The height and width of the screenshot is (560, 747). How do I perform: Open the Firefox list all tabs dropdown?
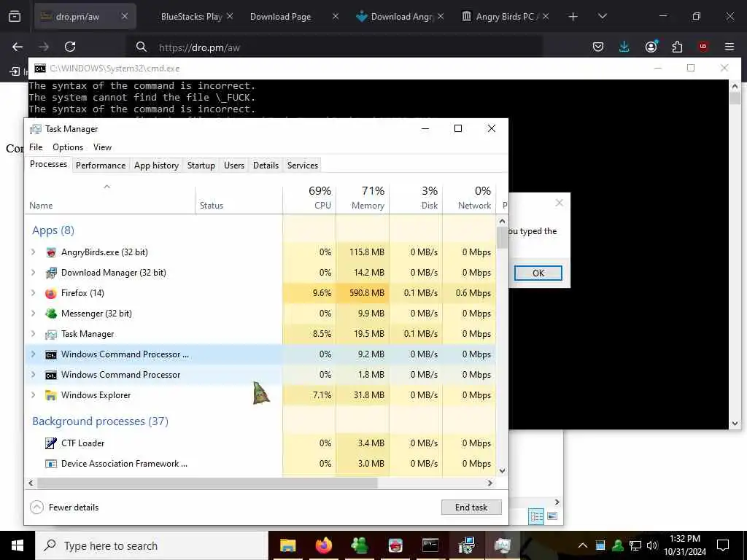click(602, 17)
